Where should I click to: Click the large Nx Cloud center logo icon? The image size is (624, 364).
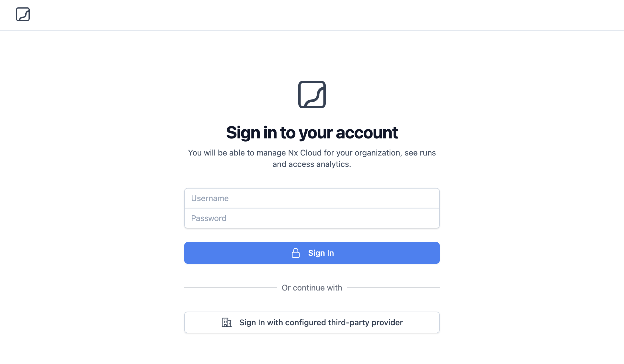(311, 95)
